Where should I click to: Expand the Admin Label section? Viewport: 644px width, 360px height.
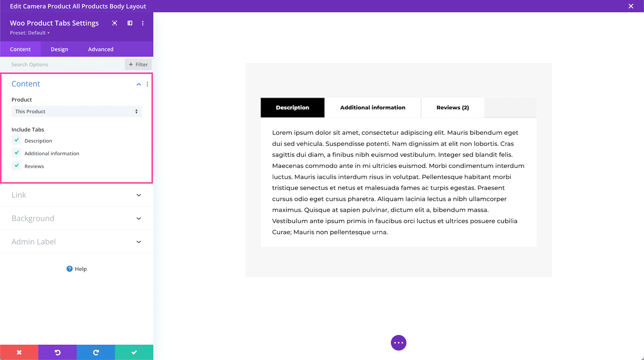tap(77, 242)
